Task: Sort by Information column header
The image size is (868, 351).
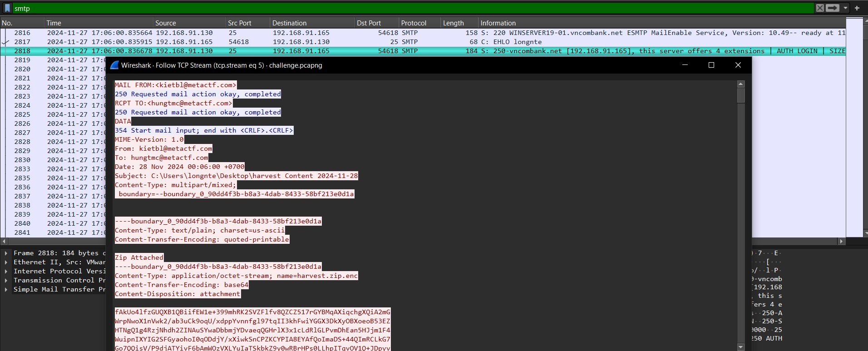Action: pos(662,23)
